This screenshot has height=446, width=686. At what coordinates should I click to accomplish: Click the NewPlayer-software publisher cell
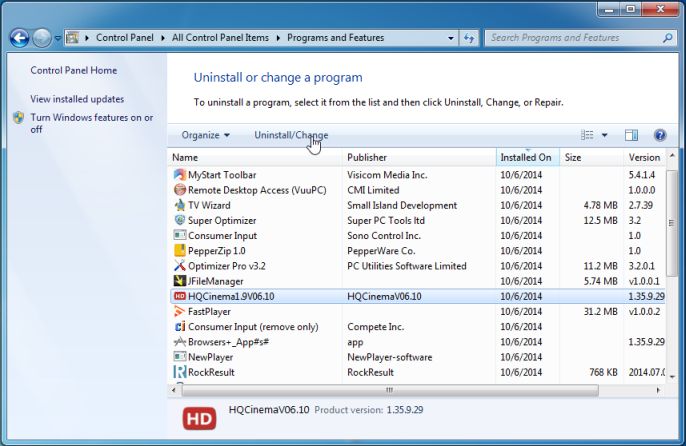[389, 357]
